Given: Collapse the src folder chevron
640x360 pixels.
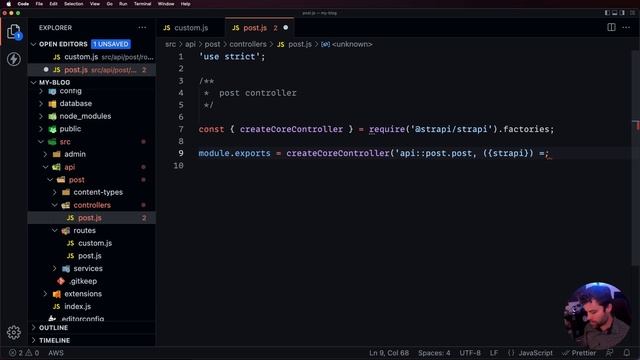Looking at the screenshot, I should click(x=41, y=142).
